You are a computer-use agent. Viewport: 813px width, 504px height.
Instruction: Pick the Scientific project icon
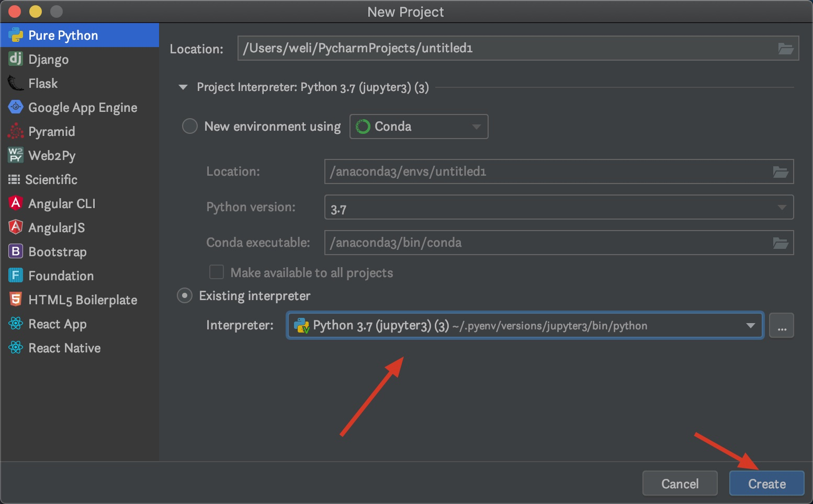tap(14, 179)
